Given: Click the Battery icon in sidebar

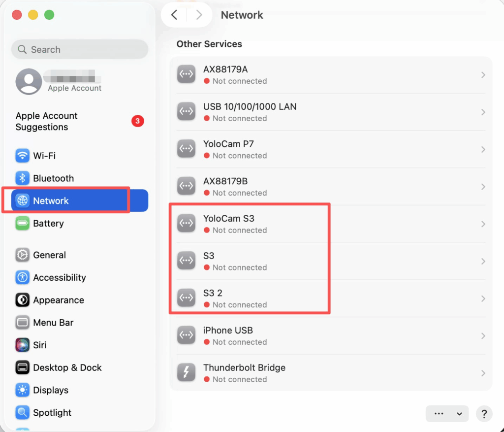Looking at the screenshot, I should click(22, 224).
